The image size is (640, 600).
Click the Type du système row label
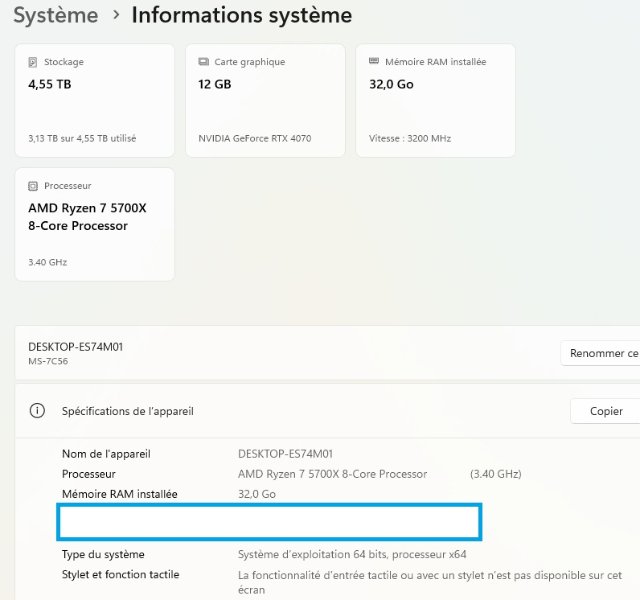coord(103,555)
